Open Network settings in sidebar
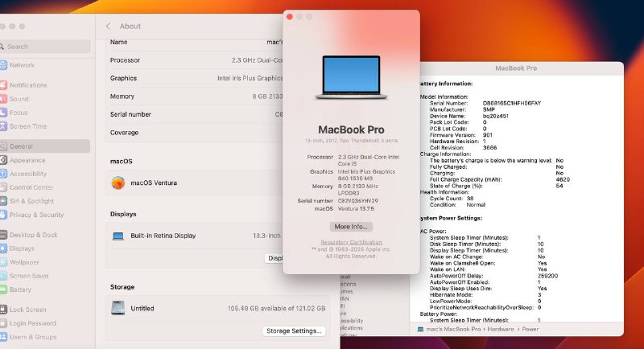 point(22,65)
